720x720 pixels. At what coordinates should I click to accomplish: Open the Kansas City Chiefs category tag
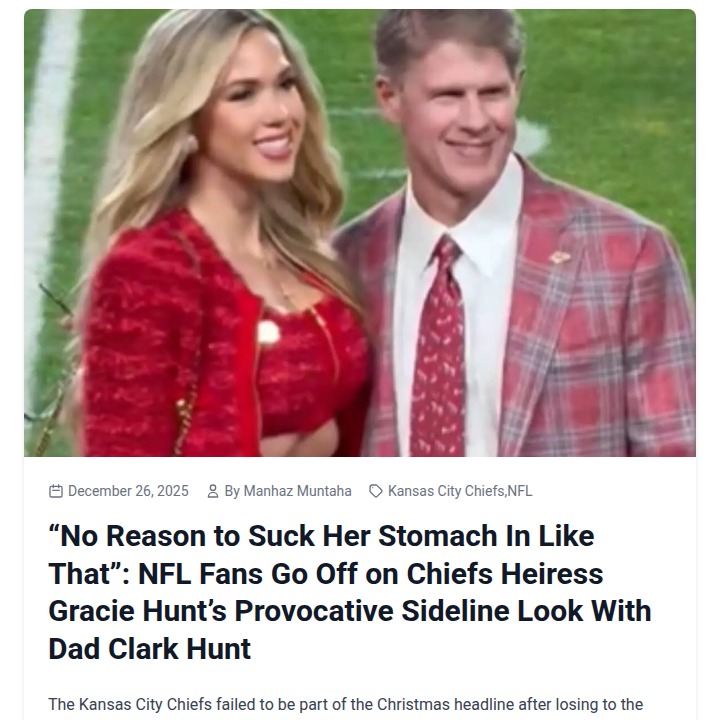[x=446, y=491]
